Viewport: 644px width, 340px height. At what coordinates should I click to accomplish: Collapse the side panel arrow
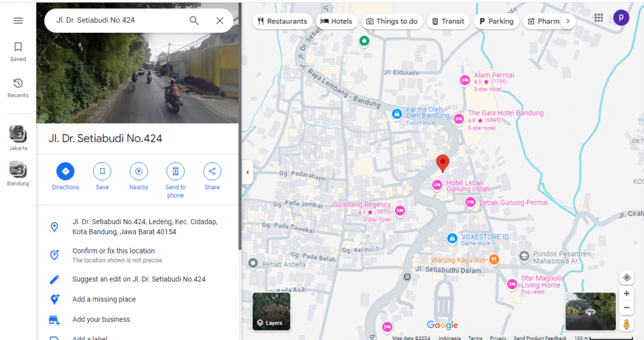(247, 173)
